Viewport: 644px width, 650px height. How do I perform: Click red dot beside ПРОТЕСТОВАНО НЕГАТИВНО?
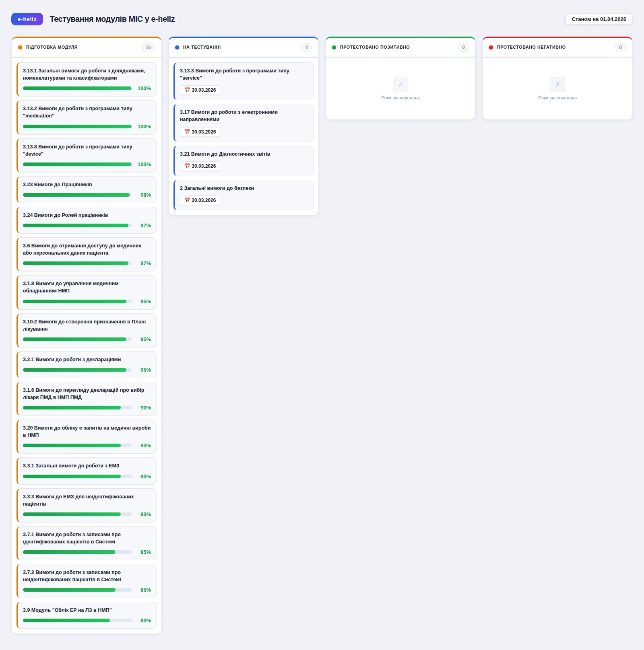(491, 47)
